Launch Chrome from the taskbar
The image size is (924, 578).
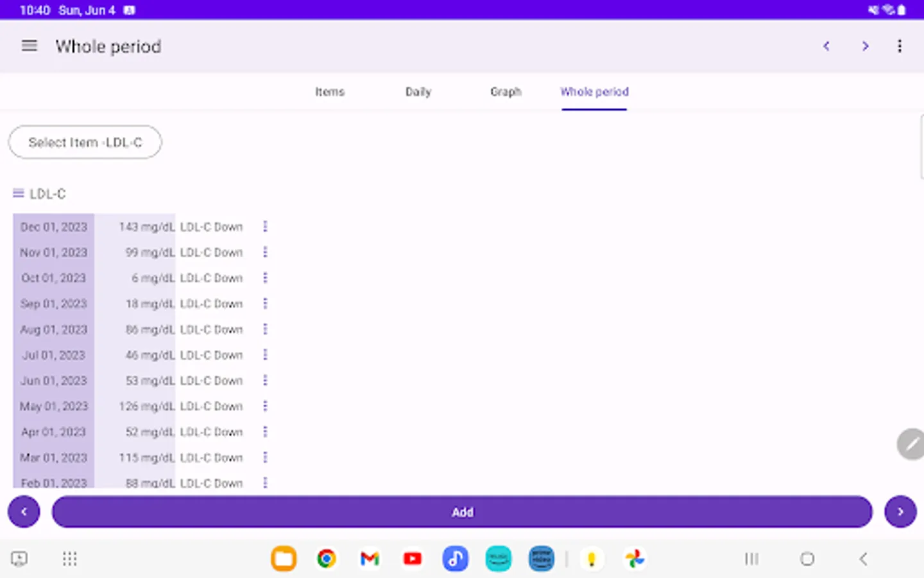[327, 559]
